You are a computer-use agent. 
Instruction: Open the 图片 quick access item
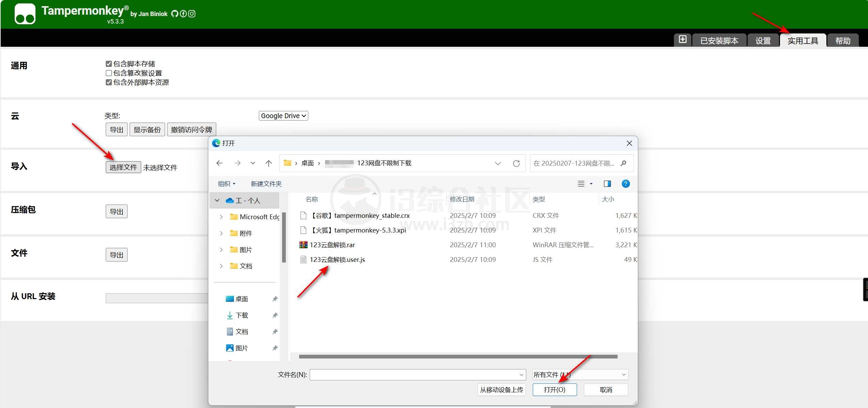pyautogui.click(x=241, y=348)
